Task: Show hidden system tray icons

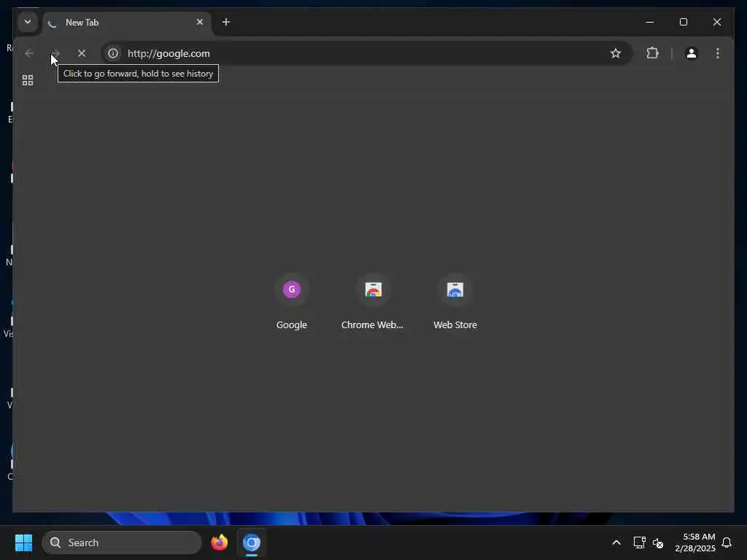Action: click(x=616, y=542)
